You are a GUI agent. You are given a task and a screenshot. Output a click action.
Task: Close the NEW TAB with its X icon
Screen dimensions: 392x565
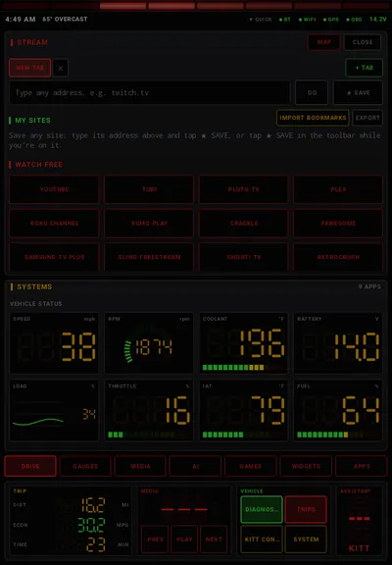(60, 68)
